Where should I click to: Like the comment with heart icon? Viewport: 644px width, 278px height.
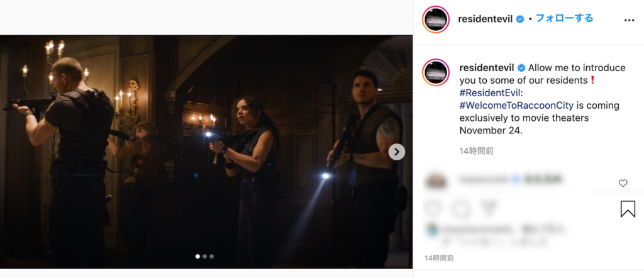click(x=623, y=184)
